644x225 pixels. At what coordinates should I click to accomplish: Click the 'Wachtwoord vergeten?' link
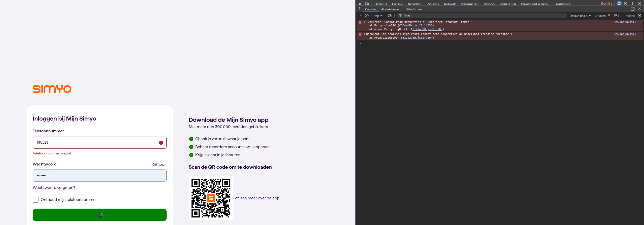(x=54, y=188)
